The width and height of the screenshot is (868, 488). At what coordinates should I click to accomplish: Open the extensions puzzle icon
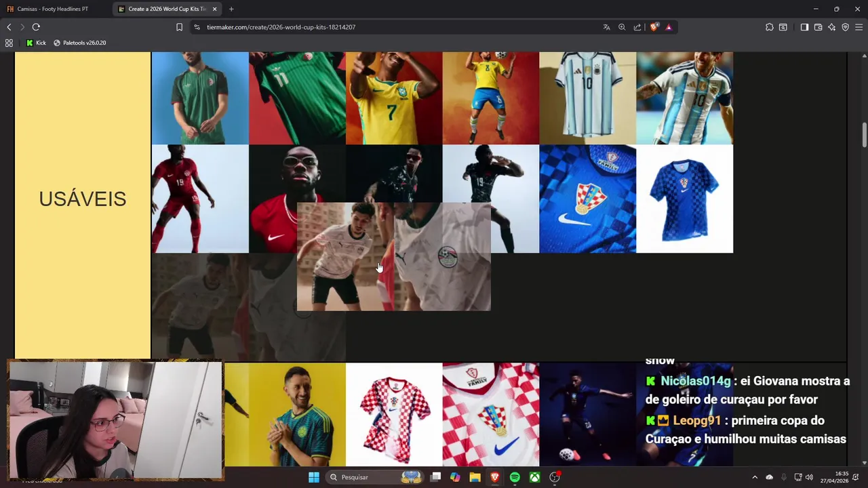pos(769,27)
